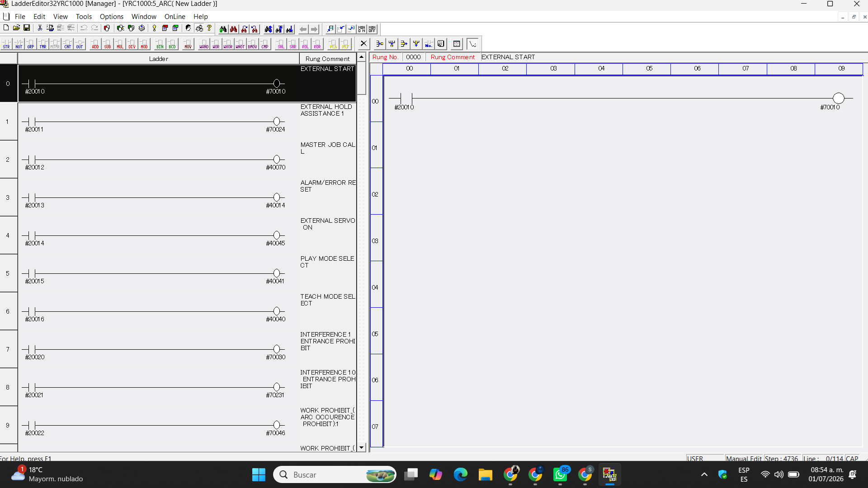Screen dimensions: 868x488
Task: Insert a PLF pulse instruction
Action: 345,44
